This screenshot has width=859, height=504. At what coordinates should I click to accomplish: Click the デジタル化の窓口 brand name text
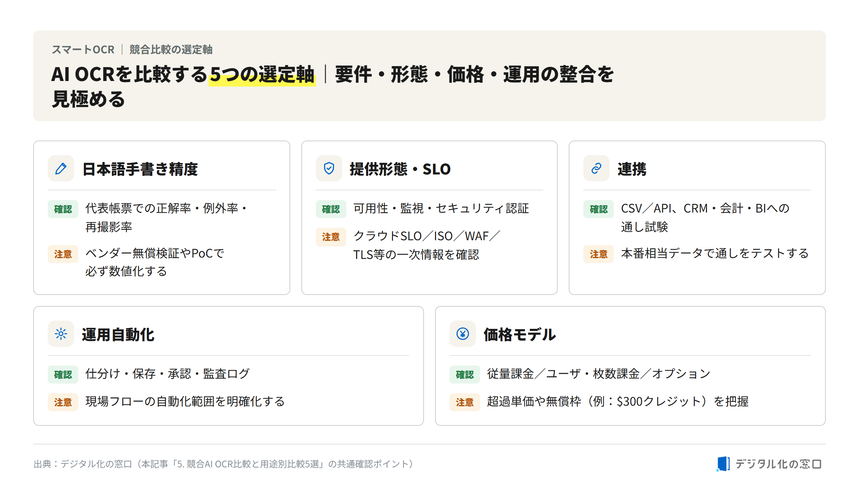click(778, 464)
